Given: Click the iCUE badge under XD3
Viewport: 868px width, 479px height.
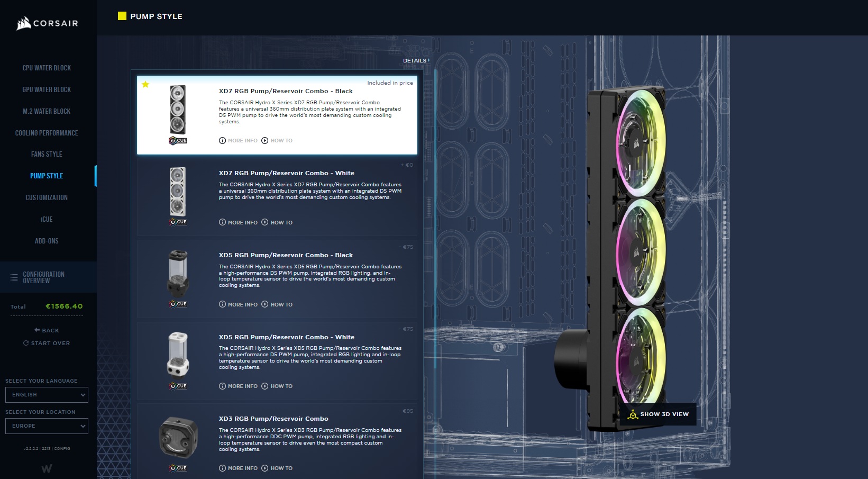Looking at the screenshot, I should click(178, 468).
